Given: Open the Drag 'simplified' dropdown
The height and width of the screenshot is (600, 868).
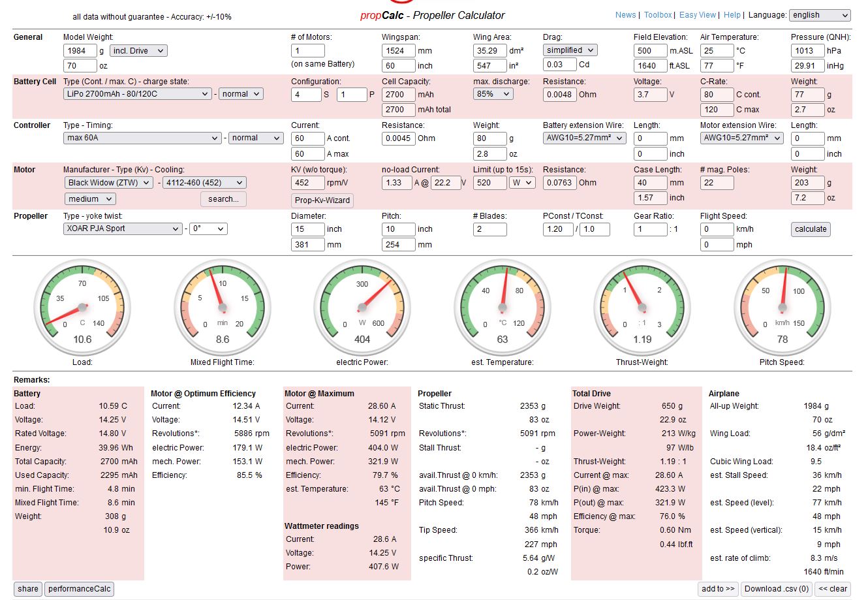Looking at the screenshot, I should 570,50.
